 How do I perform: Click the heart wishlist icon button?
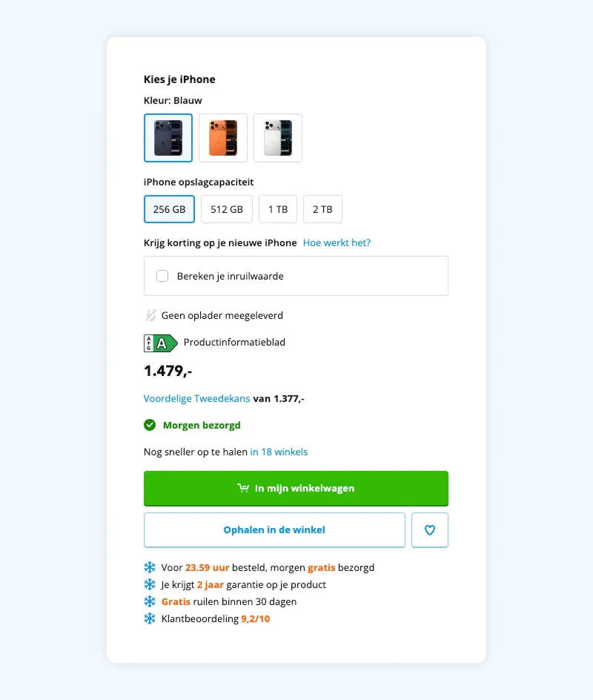430,530
